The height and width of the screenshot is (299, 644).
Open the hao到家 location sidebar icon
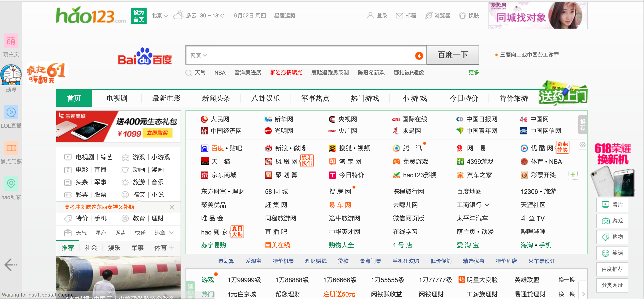pyautogui.click(x=11, y=184)
